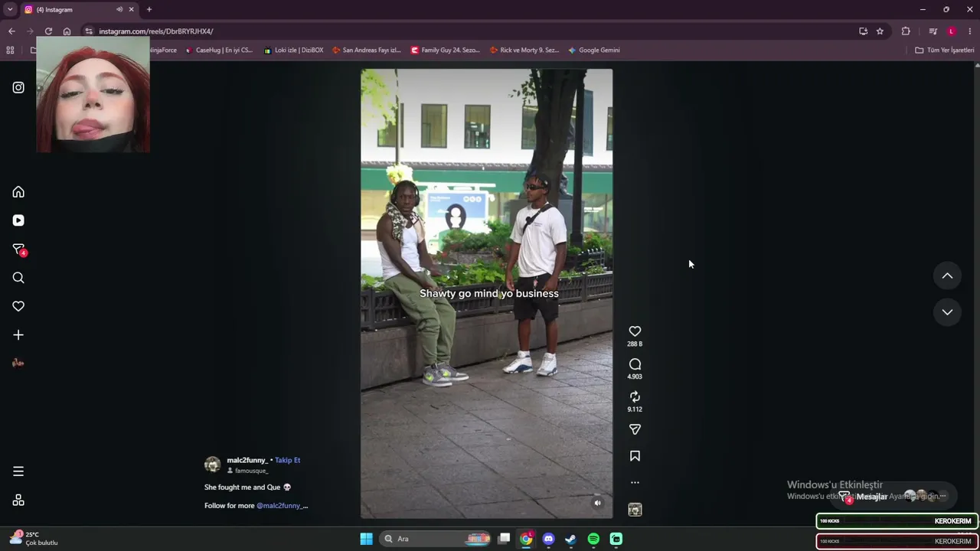Open the reel's audio thumbnail
The width and height of the screenshot is (980, 551).
point(635,510)
